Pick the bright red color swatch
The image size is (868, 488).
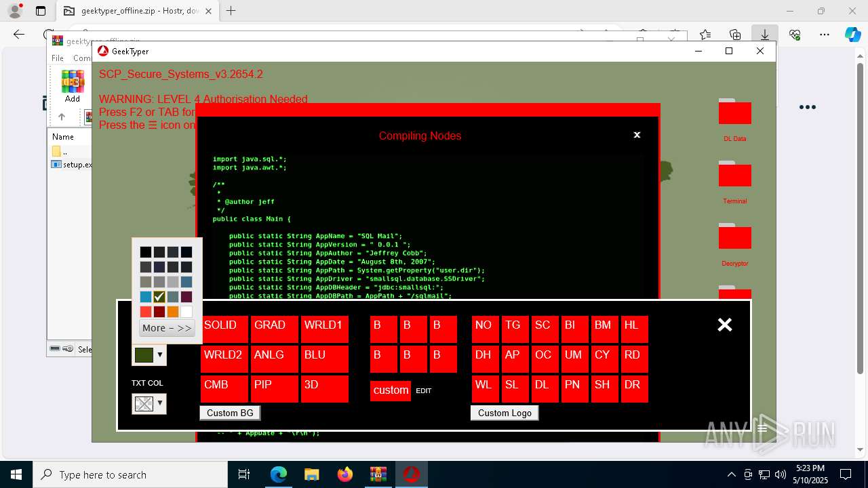146,312
